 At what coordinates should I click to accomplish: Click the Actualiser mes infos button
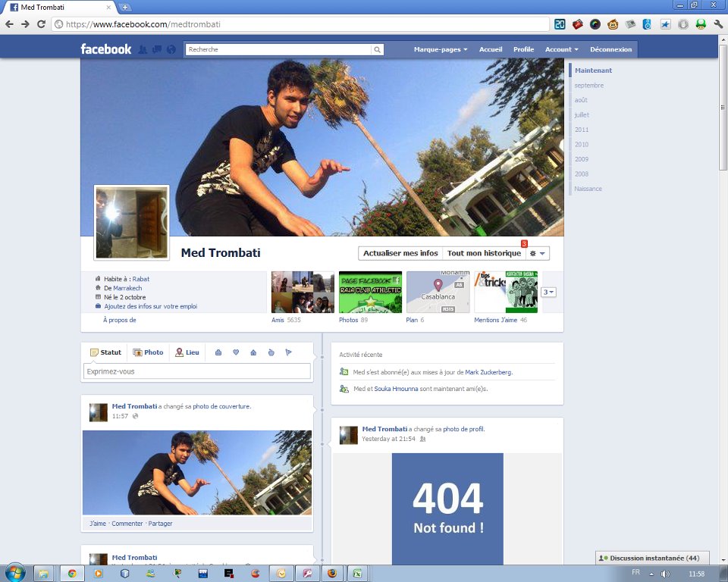(x=400, y=252)
